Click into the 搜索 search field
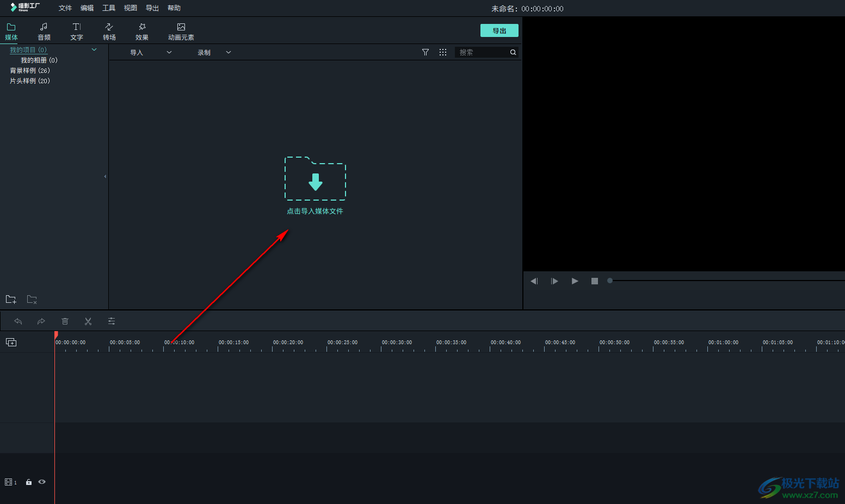 click(483, 52)
